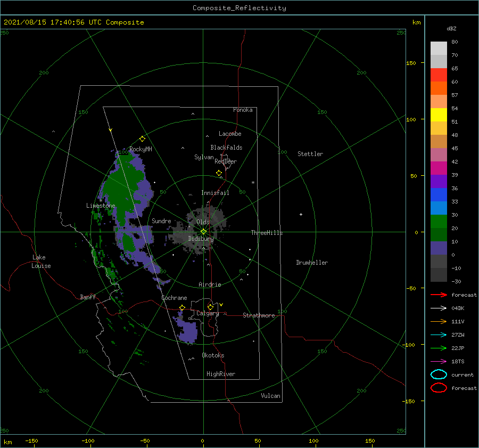
Task: Click the yellow radar-site diamond at map center
Action: pos(203,232)
